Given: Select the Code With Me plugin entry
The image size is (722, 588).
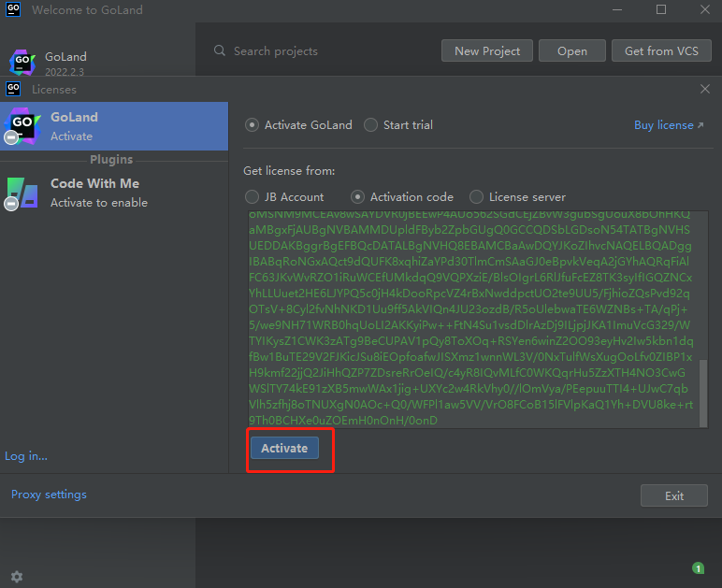Looking at the screenshot, I should point(114,193).
